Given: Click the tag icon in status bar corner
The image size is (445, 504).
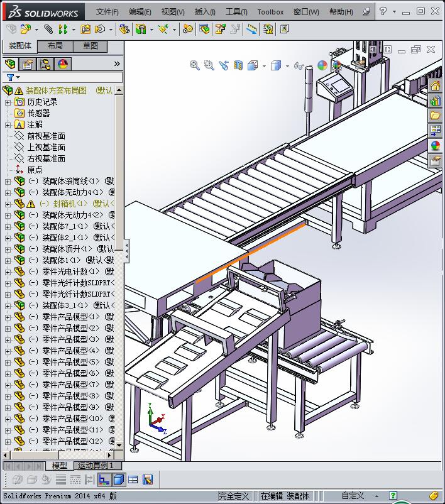Looking at the screenshot, I should pyautogui.click(x=434, y=496).
